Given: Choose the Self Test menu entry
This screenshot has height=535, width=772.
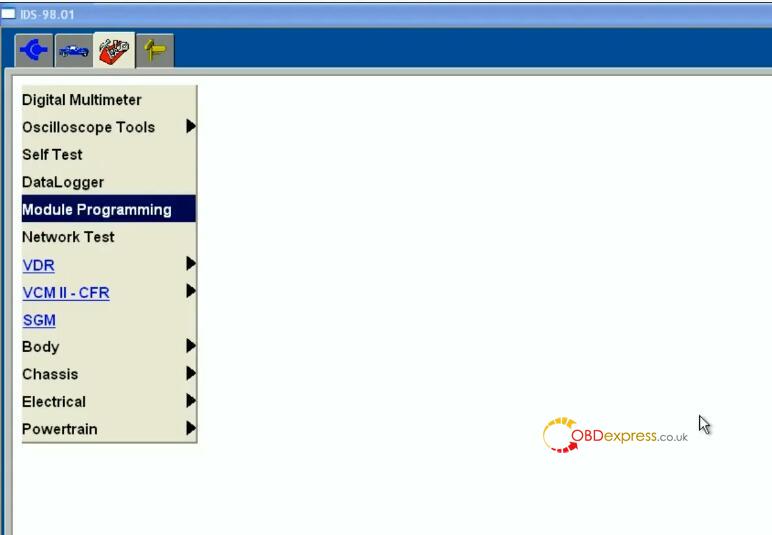Looking at the screenshot, I should click(52, 155).
